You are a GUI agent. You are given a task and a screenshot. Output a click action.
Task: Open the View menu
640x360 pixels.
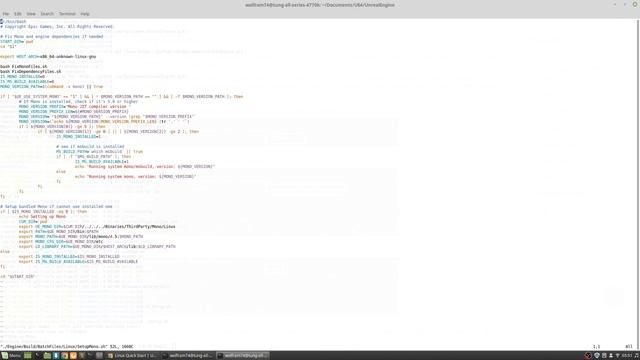[31, 14]
